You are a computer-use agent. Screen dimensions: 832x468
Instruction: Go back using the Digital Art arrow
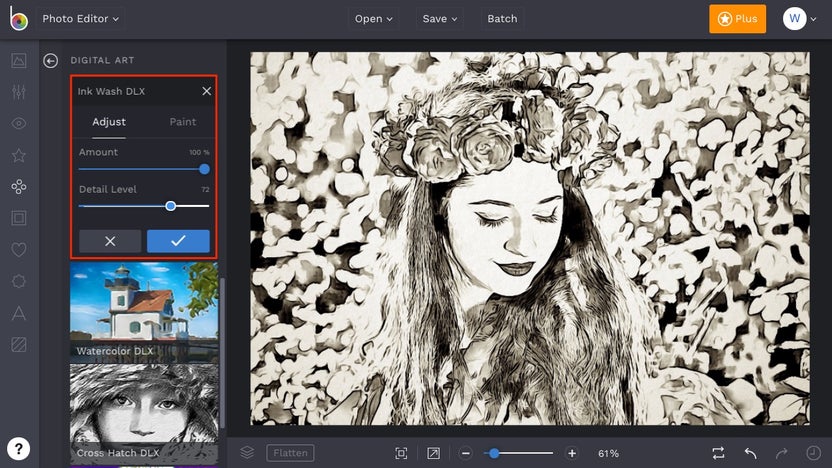(51, 61)
